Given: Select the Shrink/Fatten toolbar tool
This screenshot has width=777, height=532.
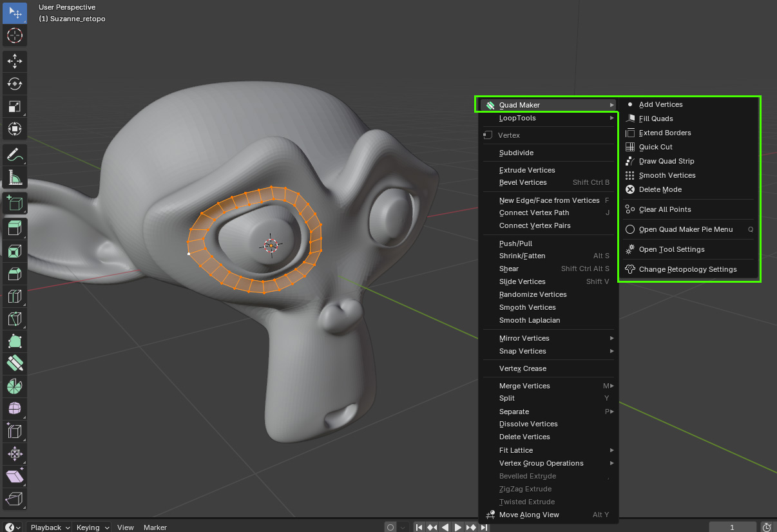Looking at the screenshot, I should [x=15, y=454].
